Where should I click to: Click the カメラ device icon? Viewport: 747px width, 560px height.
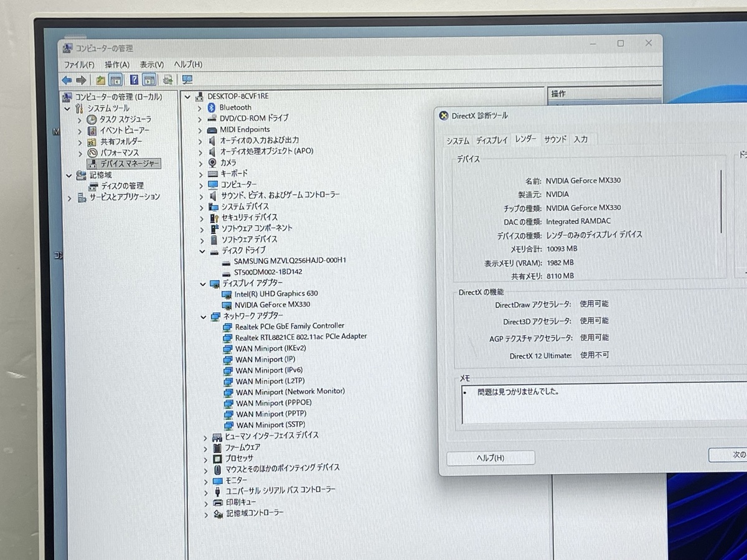click(x=212, y=162)
